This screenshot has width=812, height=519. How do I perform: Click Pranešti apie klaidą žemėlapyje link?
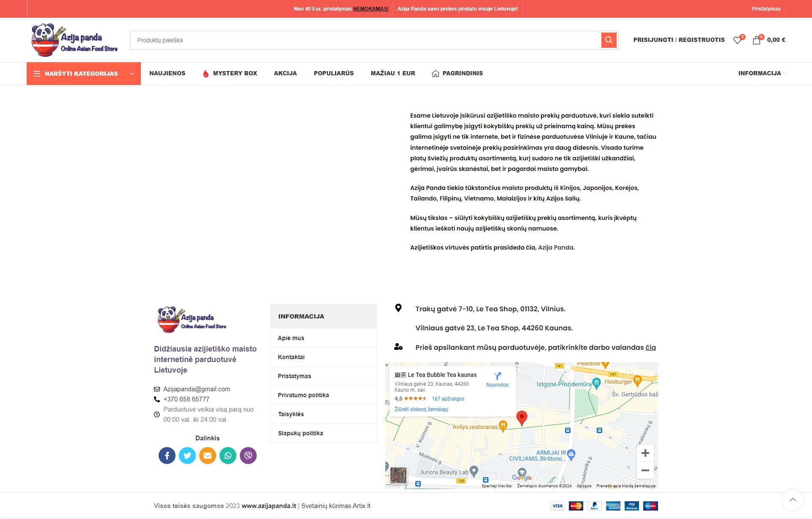(x=626, y=486)
